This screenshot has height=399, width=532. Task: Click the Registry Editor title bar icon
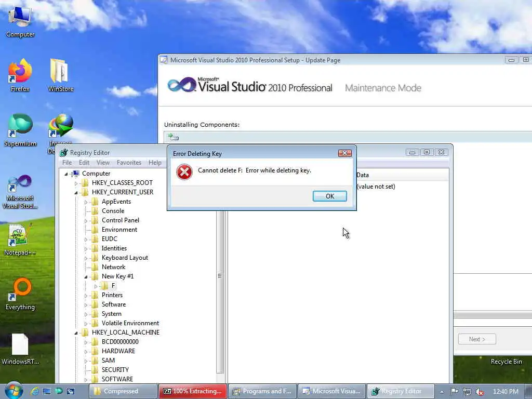click(63, 153)
